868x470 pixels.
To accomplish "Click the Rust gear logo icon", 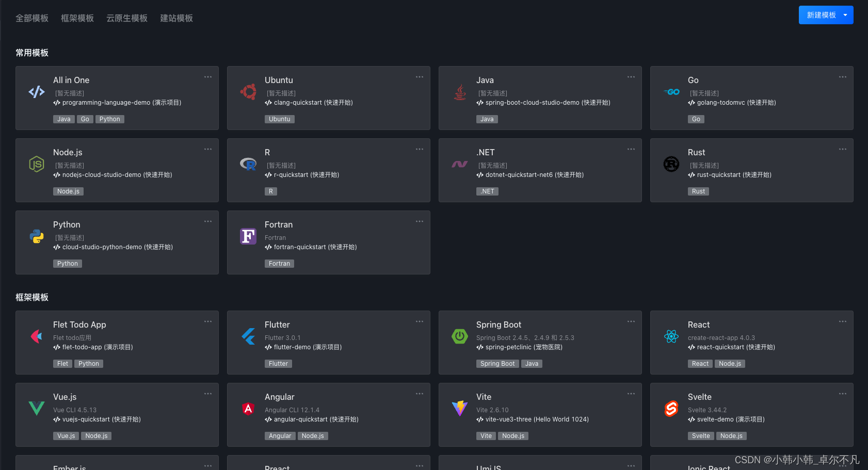I will (x=671, y=164).
